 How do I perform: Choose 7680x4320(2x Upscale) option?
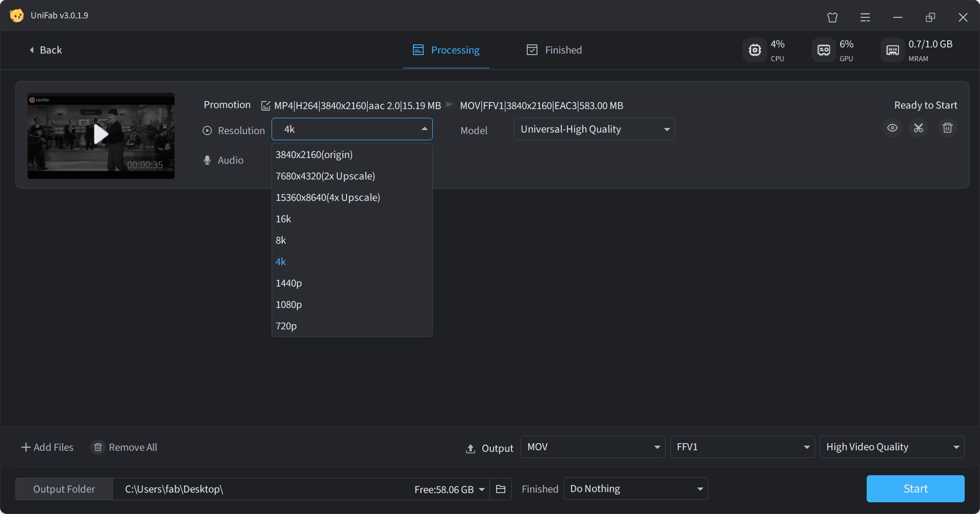[x=352, y=176]
